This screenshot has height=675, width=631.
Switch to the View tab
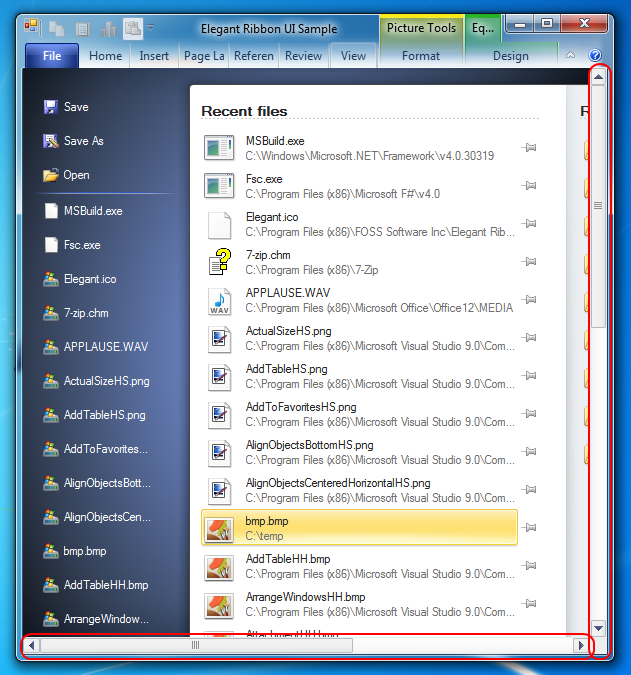pos(353,56)
